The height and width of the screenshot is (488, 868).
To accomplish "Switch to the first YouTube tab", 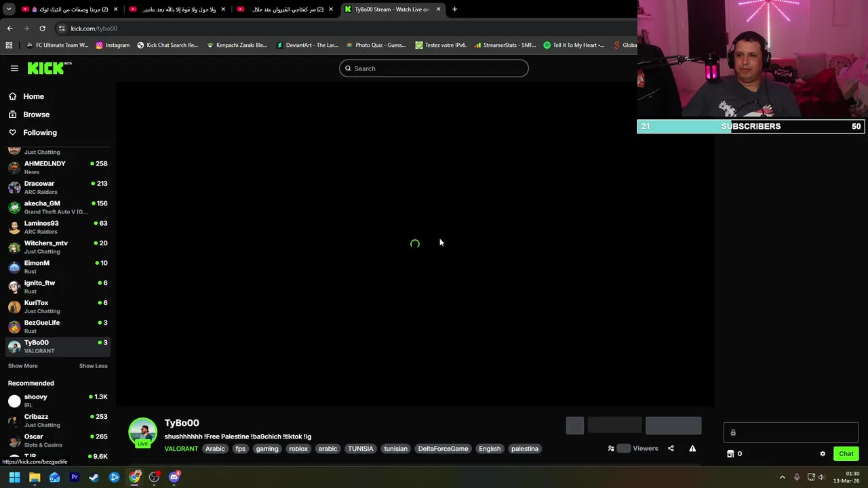I will point(70,9).
